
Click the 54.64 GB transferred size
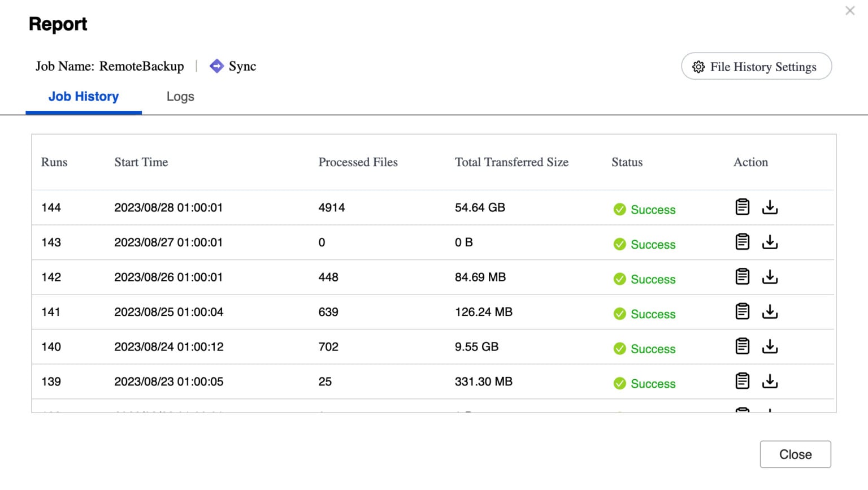tap(480, 207)
